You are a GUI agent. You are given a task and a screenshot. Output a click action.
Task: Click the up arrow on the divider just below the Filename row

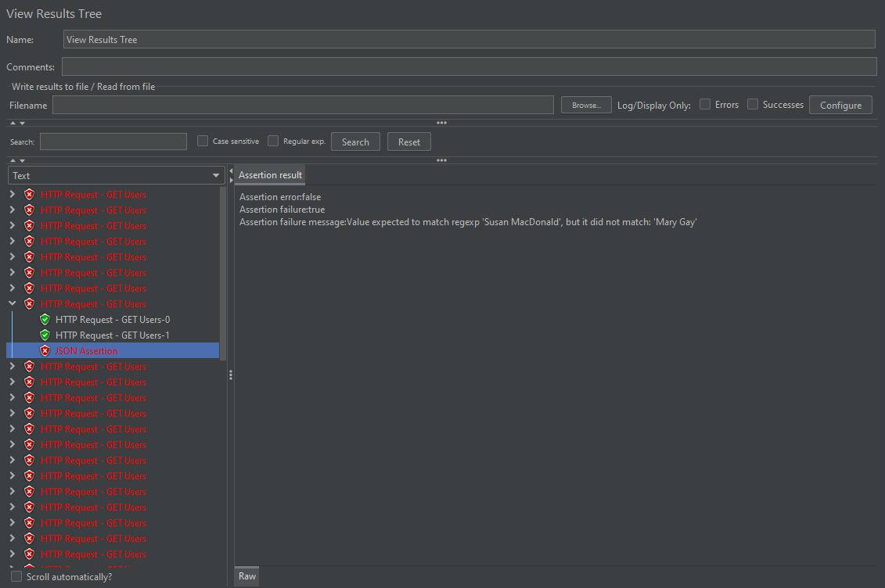coord(13,123)
